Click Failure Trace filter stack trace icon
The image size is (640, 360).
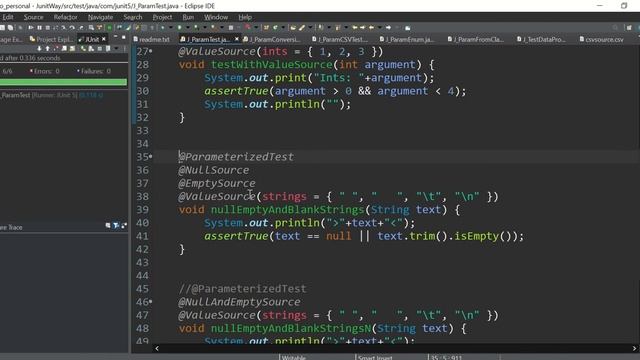tap(116, 225)
